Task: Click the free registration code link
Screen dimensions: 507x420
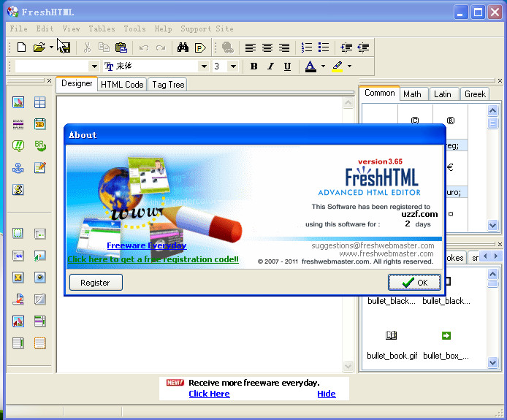Action: tap(153, 259)
